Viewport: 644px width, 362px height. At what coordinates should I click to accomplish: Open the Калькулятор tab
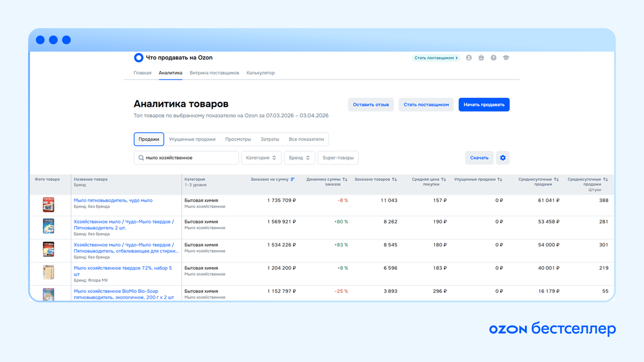pos(261,73)
